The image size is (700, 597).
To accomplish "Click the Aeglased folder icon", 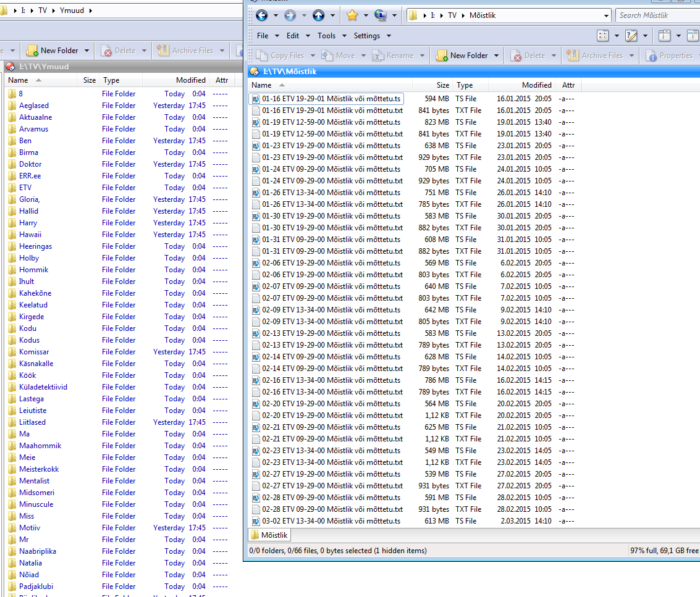I will (x=12, y=106).
